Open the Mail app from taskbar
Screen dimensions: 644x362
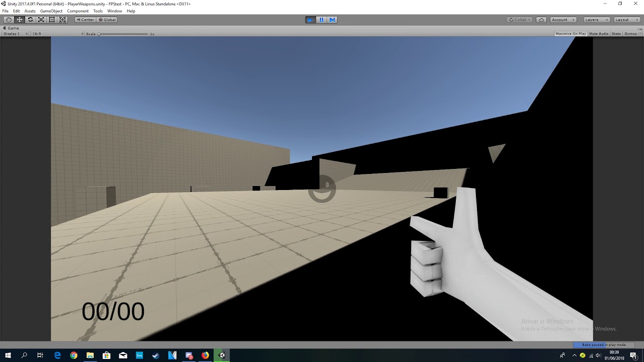click(123, 355)
